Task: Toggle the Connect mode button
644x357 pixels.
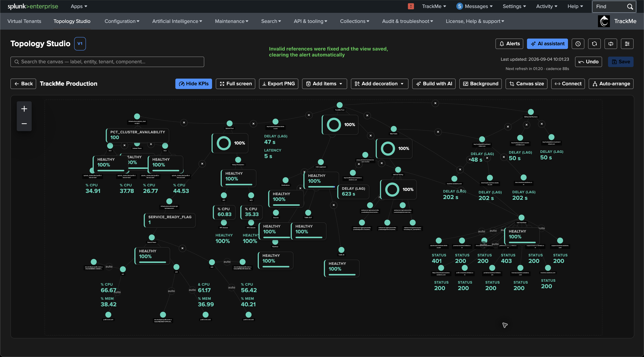Action: tap(568, 84)
